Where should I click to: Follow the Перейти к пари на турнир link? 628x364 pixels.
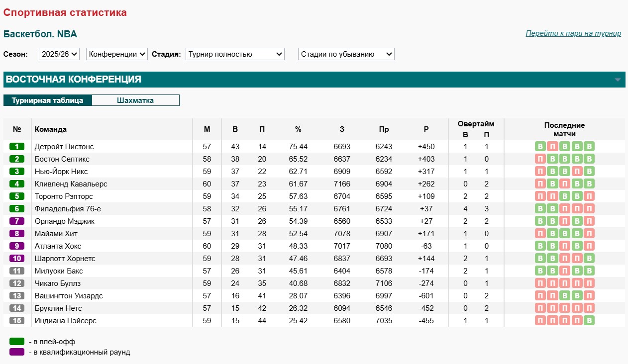tap(573, 33)
